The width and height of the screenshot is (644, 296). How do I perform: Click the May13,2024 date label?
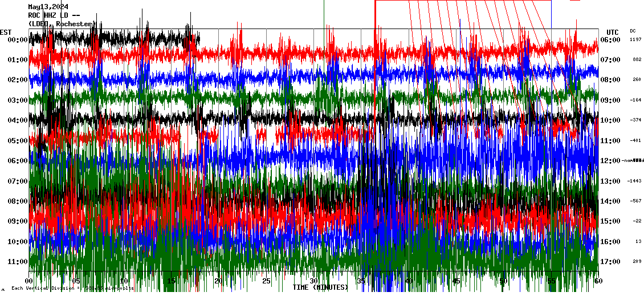click(48, 7)
